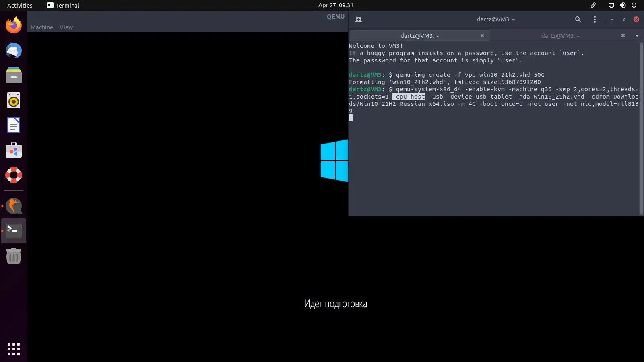Screen dimensions: 644x362
Task: Click the terminal cursor block
Action: 351,118
